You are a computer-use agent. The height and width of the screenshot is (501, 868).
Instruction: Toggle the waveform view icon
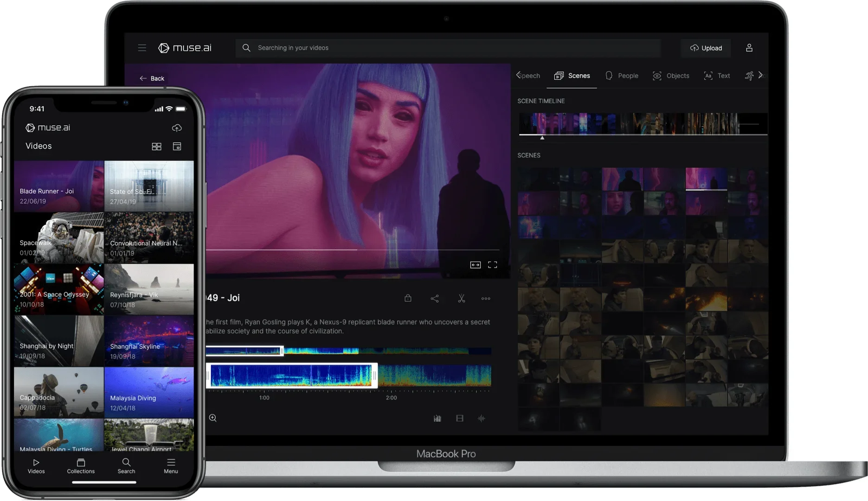[x=482, y=418]
